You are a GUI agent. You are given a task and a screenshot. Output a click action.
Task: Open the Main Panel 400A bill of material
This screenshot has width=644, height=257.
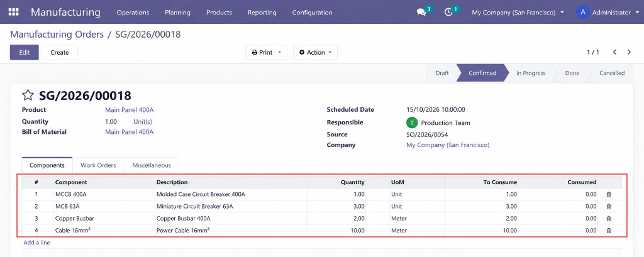[x=130, y=132]
